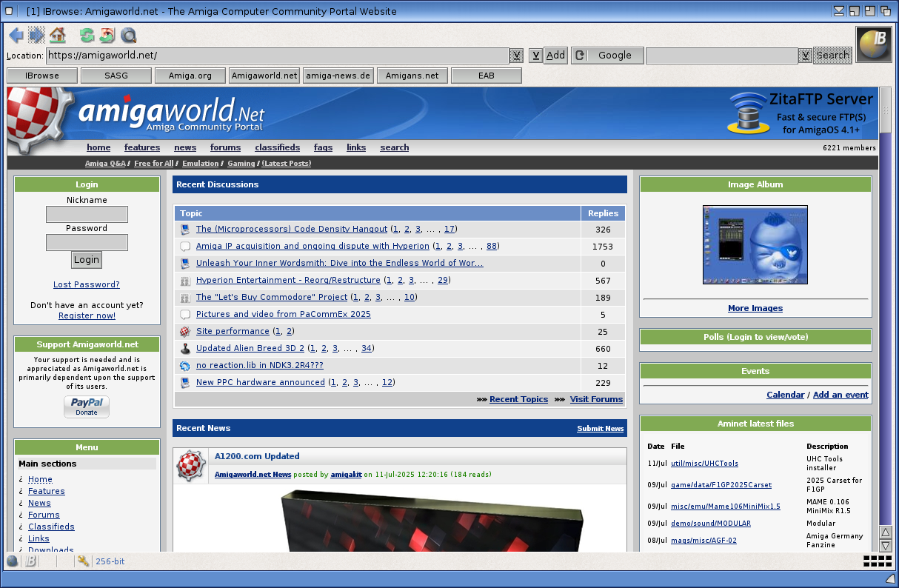Click the magnifier find icon in toolbar
Viewport: 899px width, 588px height.
[x=128, y=35]
